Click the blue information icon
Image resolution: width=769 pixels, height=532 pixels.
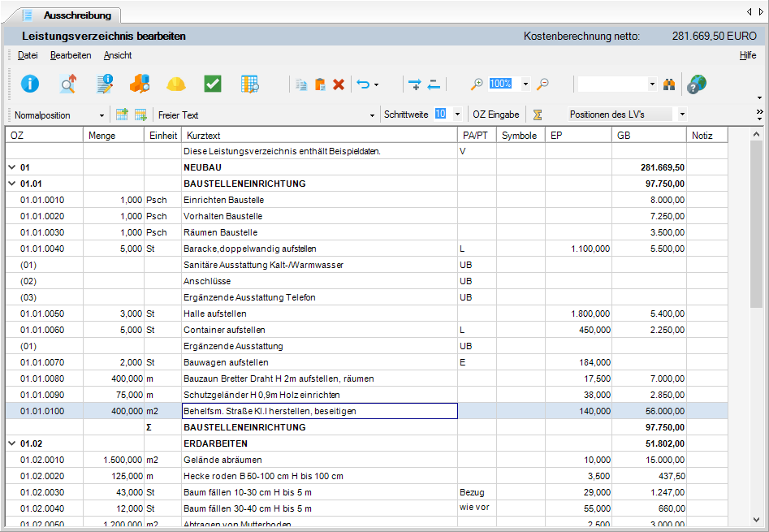point(30,84)
